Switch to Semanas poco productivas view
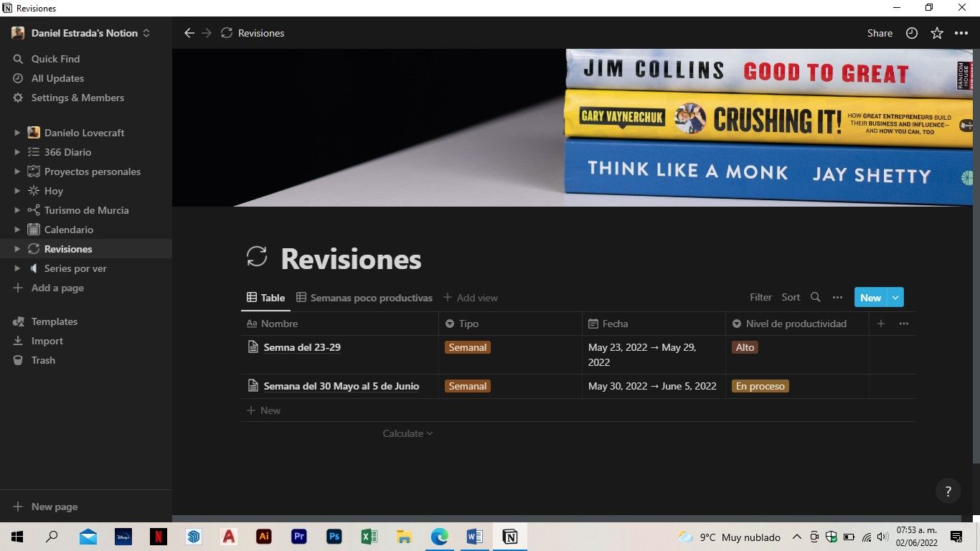 [364, 298]
